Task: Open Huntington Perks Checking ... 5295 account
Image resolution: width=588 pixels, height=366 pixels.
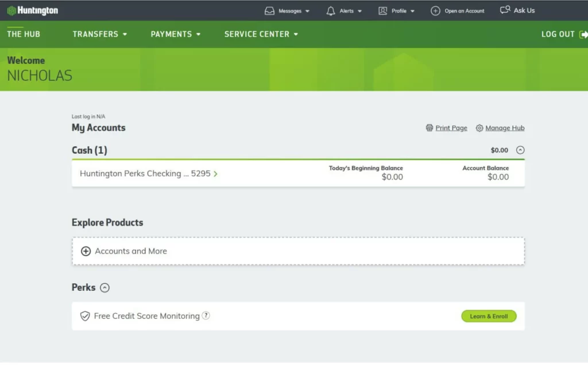Action: click(x=145, y=173)
